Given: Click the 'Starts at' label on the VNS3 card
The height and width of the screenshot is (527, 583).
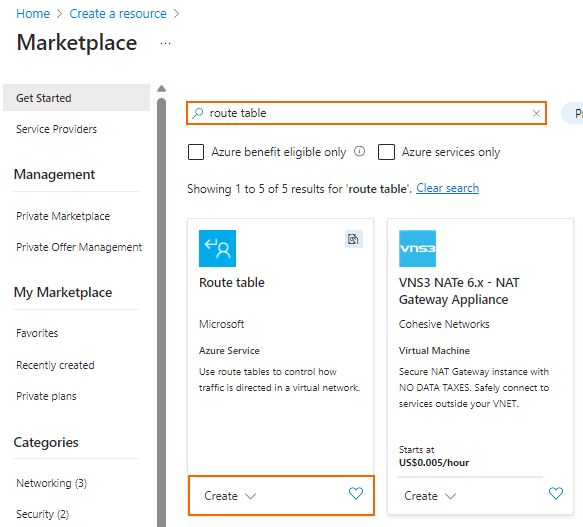Looking at the screenshot, I should (416, 450).
